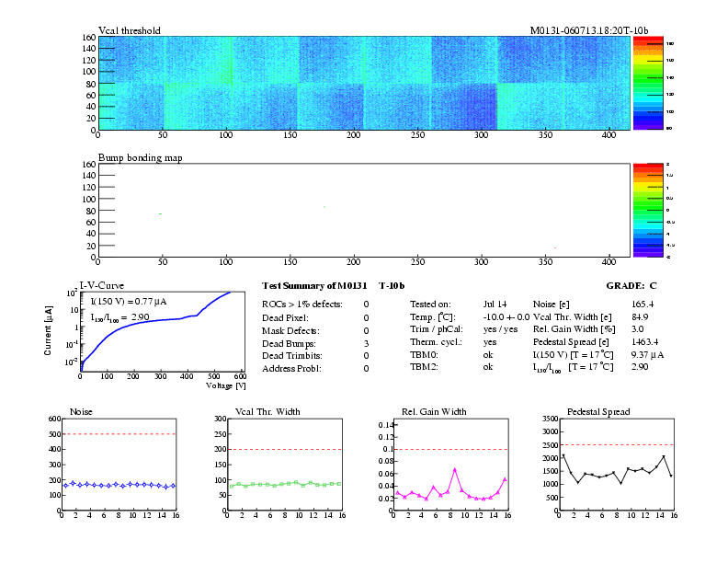This screenshot has width=728, height=563.
Task: Click the 'Voltage [V]' axis label
Action: [225, 386]
